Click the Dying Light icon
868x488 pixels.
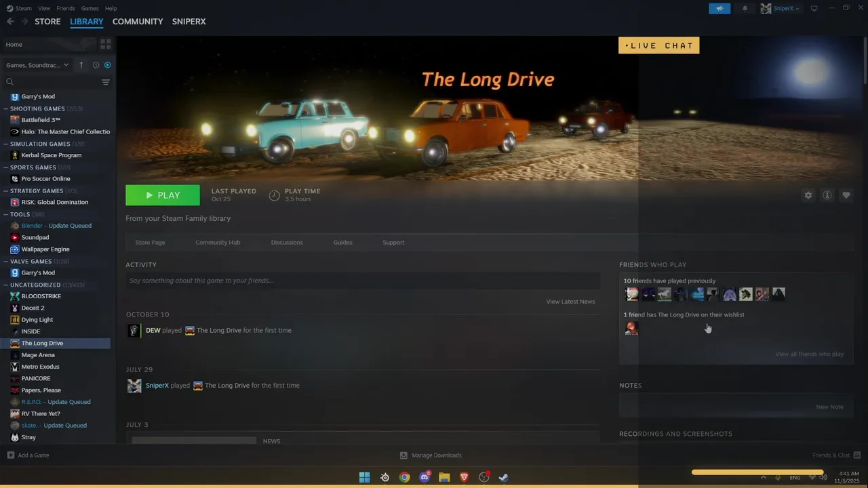click(x=15, y=320)
